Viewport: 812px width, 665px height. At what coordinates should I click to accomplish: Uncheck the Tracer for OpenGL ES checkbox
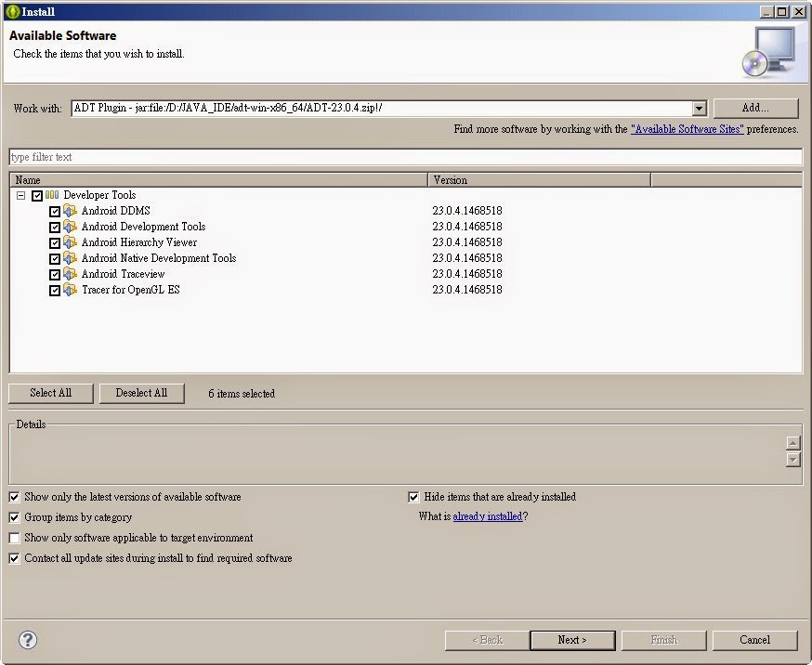pos(55,291)
